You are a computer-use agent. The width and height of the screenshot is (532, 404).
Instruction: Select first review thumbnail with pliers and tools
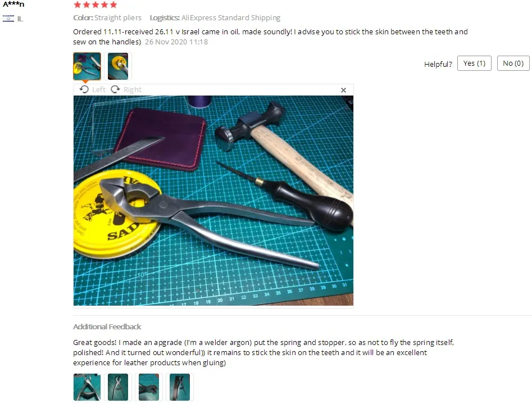click(87, 66)
